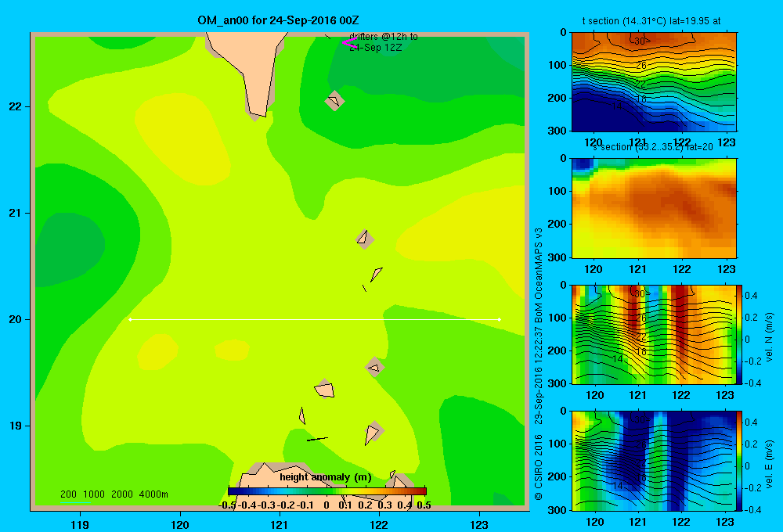The image size is (783, 532).
Task: Open the northward velocity section plot
Action: 654,334
